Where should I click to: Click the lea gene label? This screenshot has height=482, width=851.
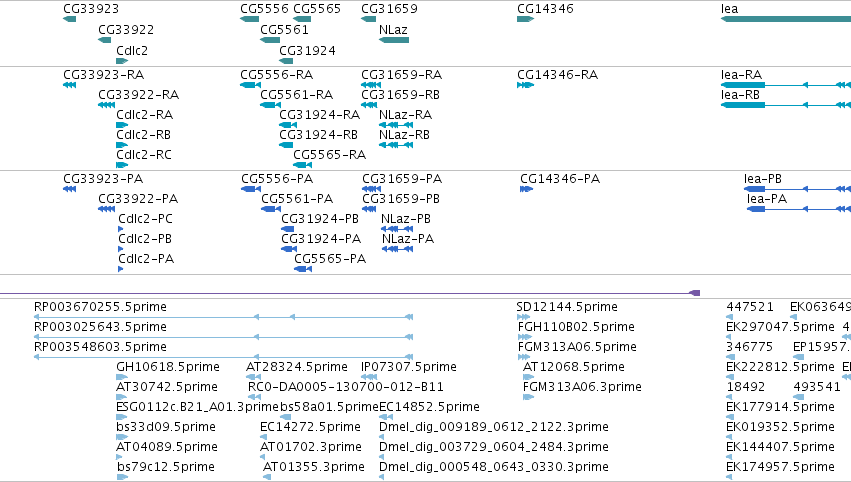point(729,9)
